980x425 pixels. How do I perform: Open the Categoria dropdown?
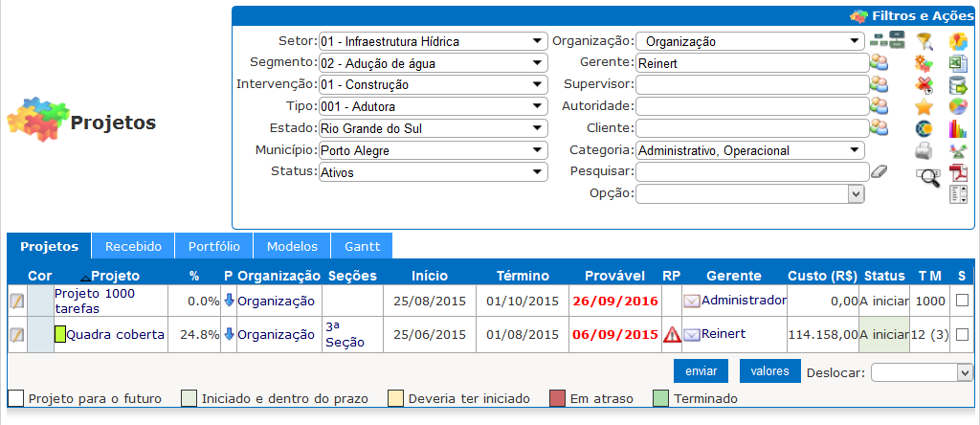(x=750, y=150)
